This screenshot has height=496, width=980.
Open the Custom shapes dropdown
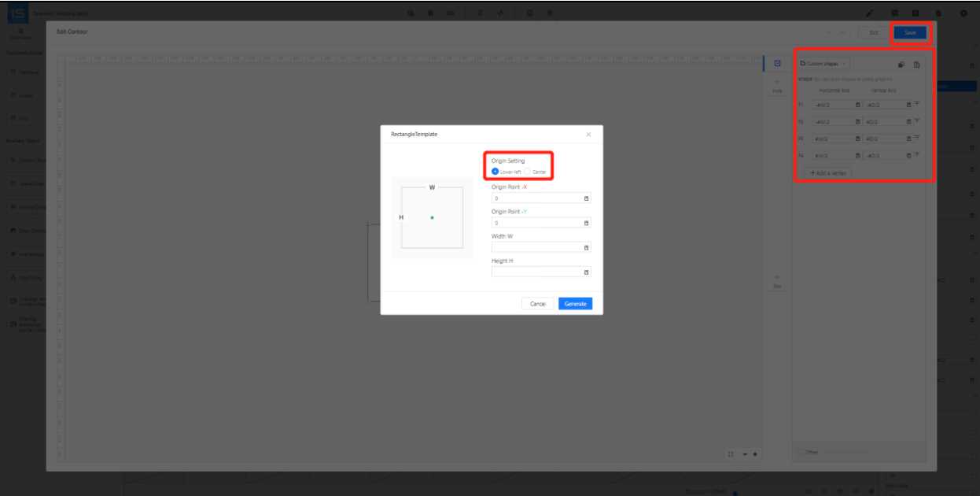[x=823, y=63]
